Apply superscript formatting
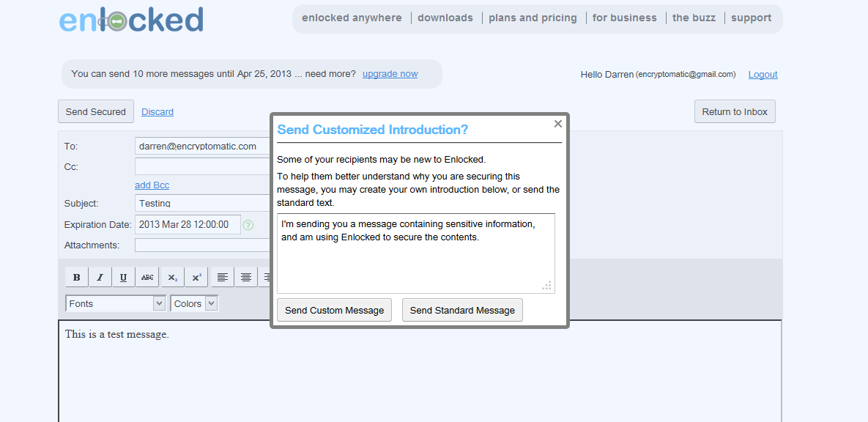Screen dimensions: 868x422 point(196,278)
